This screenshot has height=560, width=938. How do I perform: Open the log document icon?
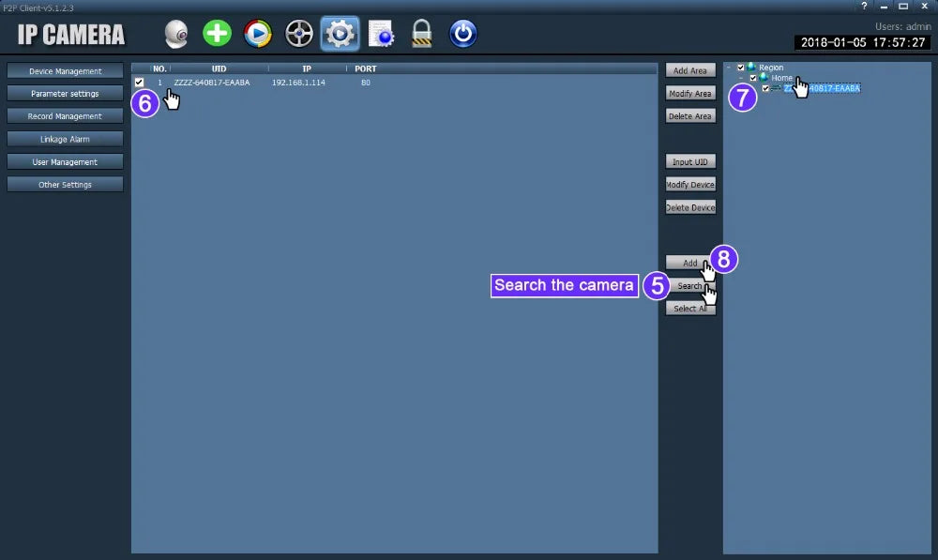[381, 34]
